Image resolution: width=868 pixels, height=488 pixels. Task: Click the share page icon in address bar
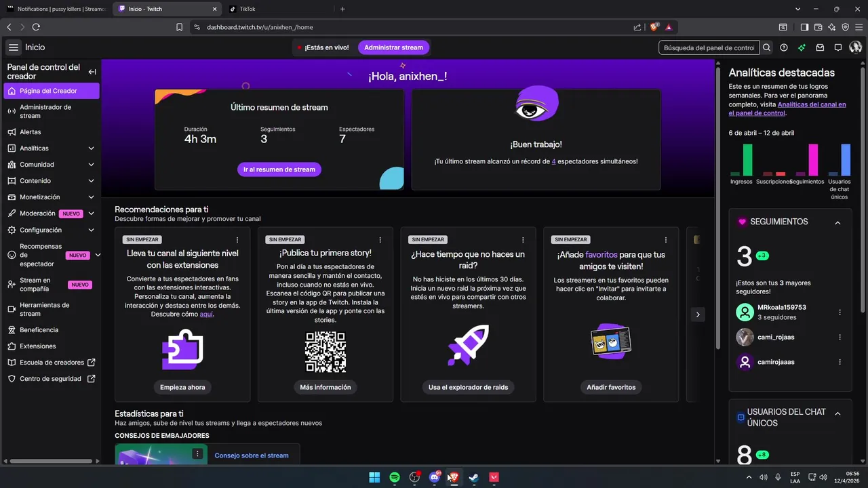[x=637, y=27]
